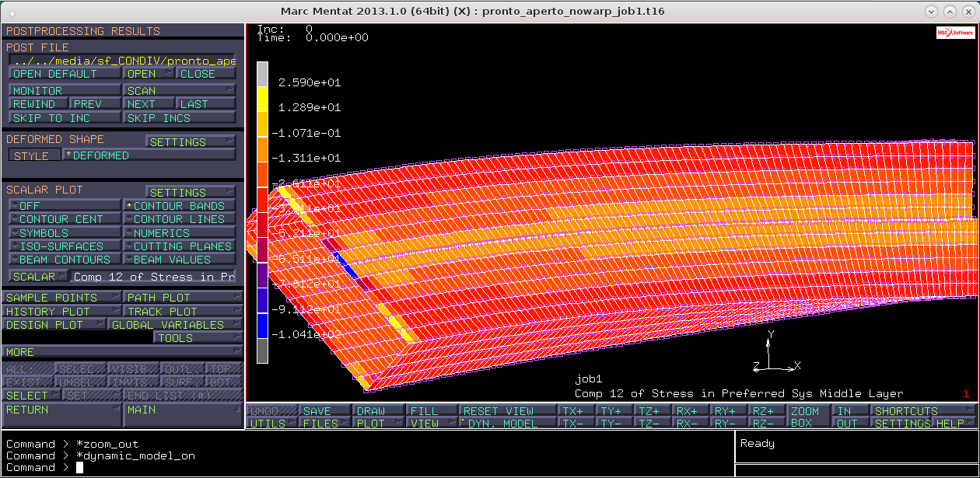Open the SELECT submenu
980x478 pixels.
[32, 396]
